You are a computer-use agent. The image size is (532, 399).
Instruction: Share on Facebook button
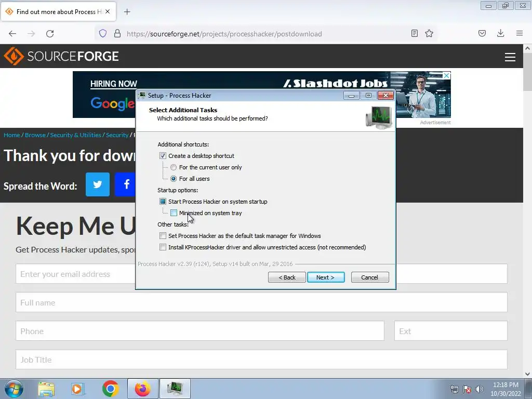click(125, 184)
